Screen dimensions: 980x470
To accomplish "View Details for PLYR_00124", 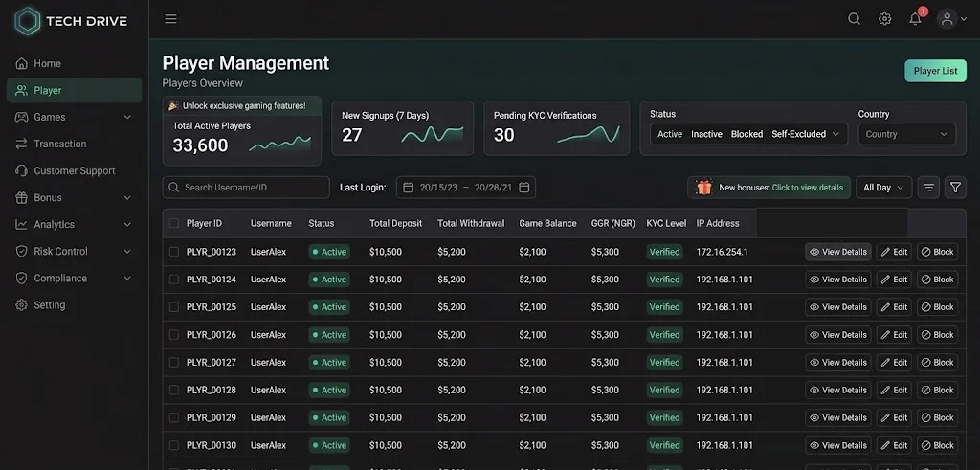I will click(838, 280).
